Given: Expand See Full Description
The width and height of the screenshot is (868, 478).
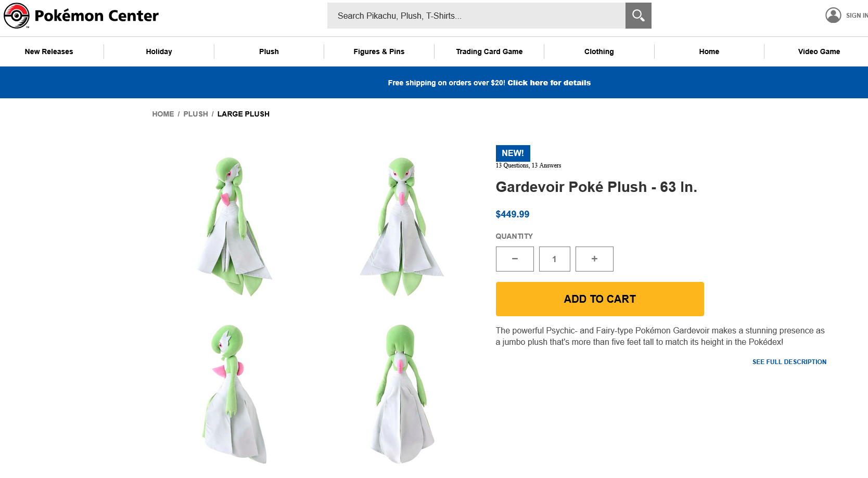Looking at the screenshot, I should point(789,362).
